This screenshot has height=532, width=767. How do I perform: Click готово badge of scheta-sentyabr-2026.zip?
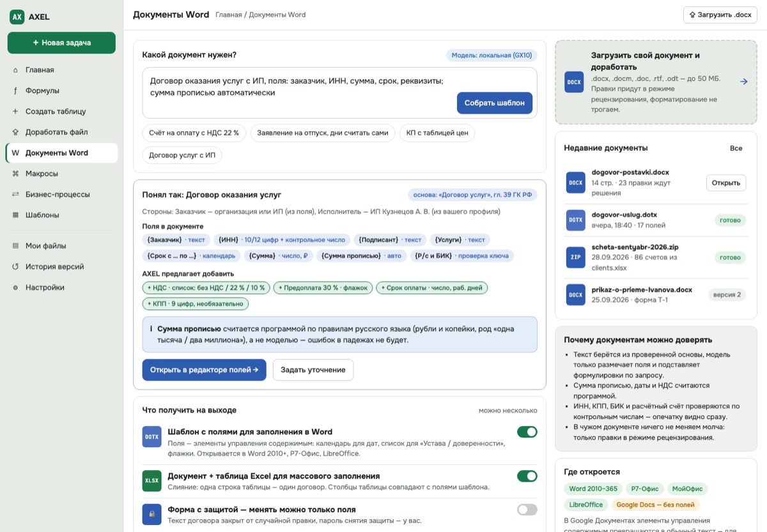(730, 257)
